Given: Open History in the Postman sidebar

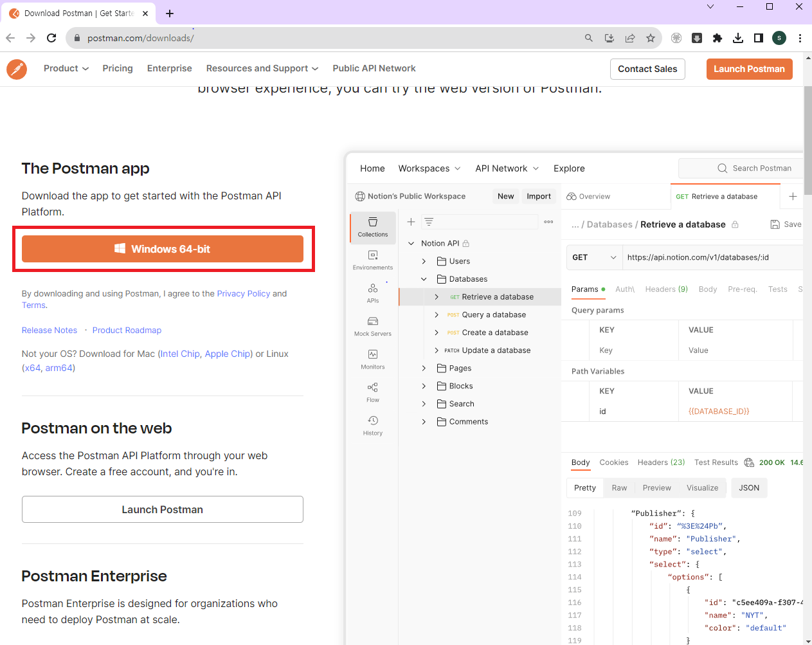Looking at the screenshot, I should tap(373, 426).
